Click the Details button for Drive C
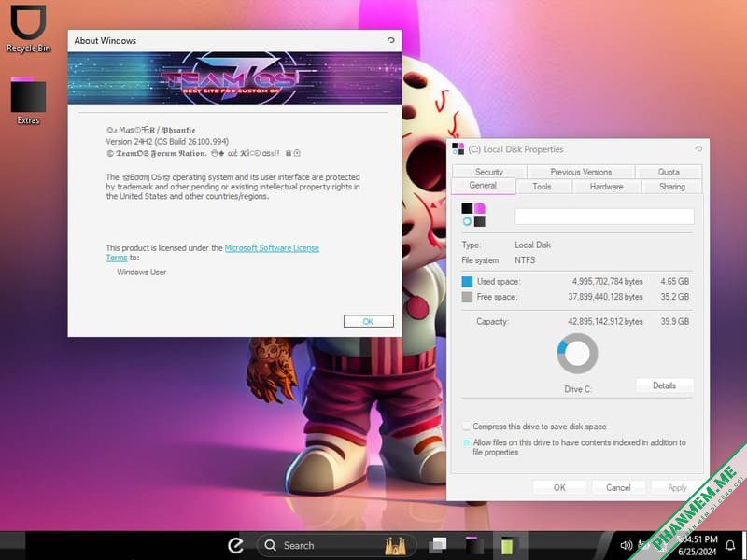The image size is (747, 560). click(x=664, y=385)
